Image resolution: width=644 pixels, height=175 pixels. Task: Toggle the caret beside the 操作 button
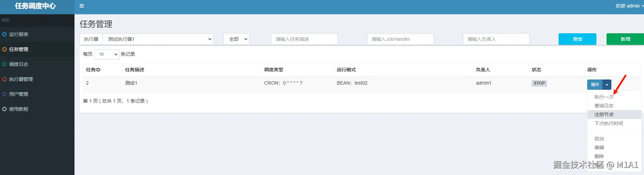pyautogui.click(x=607, y=85)
